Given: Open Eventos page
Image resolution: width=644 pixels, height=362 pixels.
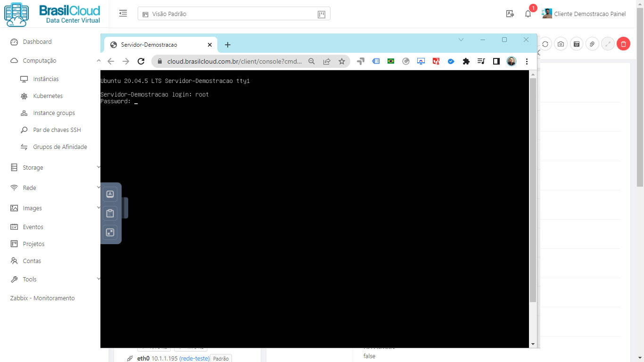Looking at the screenshot, I should tap(33, 227).
